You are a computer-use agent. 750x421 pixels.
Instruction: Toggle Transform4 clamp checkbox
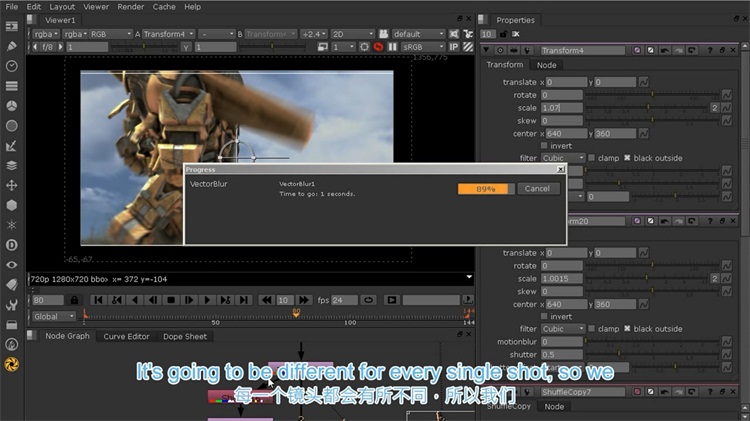(x=592, y=158)
